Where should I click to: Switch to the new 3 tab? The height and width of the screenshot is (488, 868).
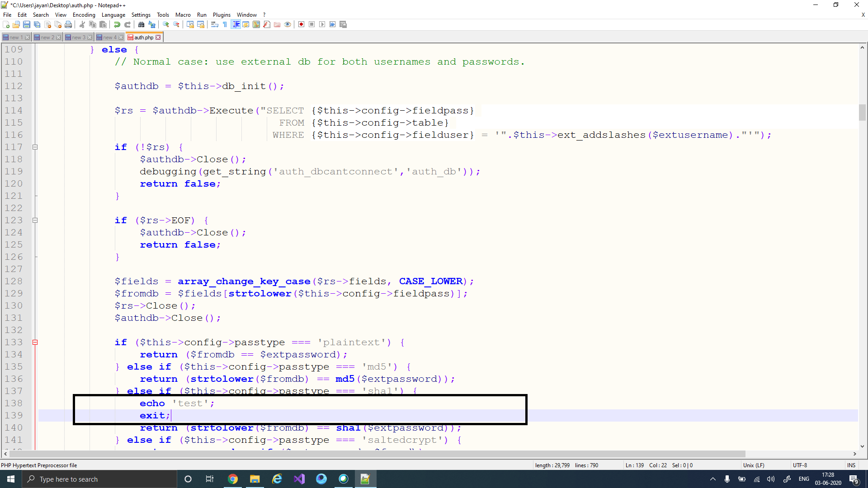pos(78,38)
